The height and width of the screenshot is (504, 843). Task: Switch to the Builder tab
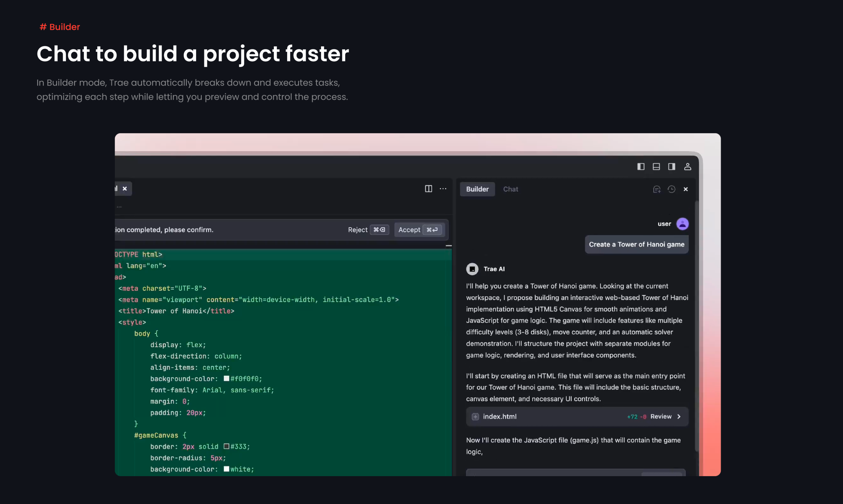point(477,189)
